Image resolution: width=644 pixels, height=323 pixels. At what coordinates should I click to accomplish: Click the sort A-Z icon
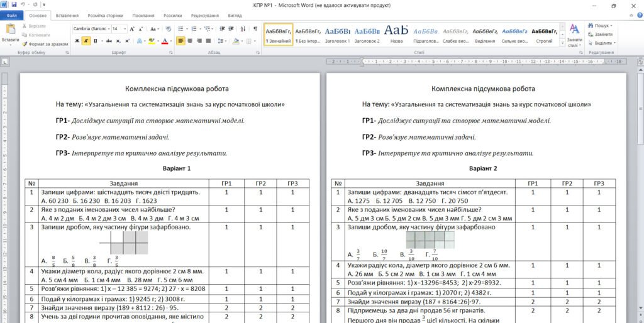pos(243,29)
